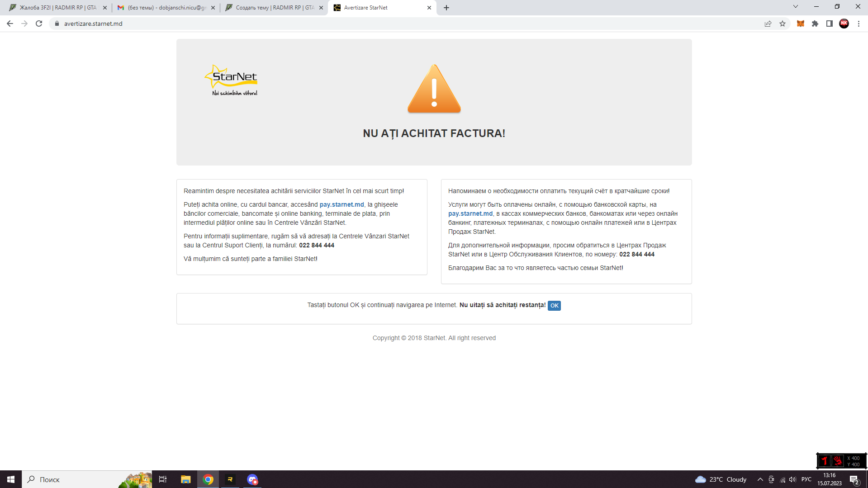Open the volume speaker icon
868x488 pixels.
[792, 479]
